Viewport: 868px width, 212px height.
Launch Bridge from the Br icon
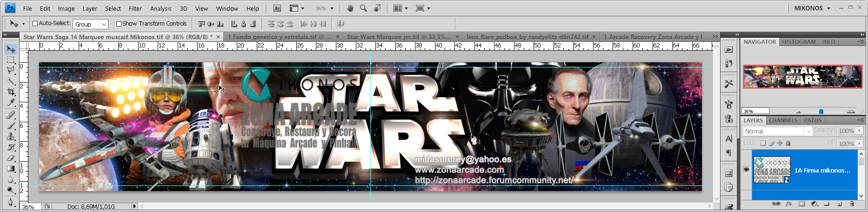277,8
